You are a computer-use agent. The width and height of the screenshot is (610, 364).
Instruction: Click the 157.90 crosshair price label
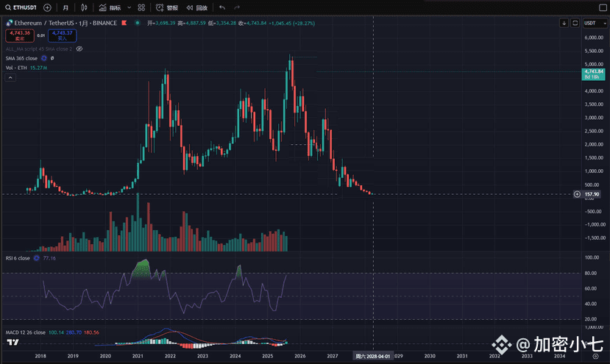coord(592,194)
